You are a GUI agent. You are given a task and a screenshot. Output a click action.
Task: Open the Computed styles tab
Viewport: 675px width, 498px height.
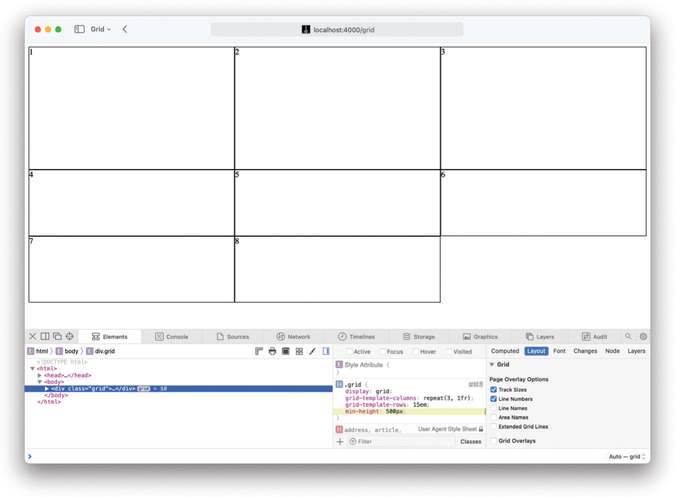pyautogui.click(x=505, y=351)
